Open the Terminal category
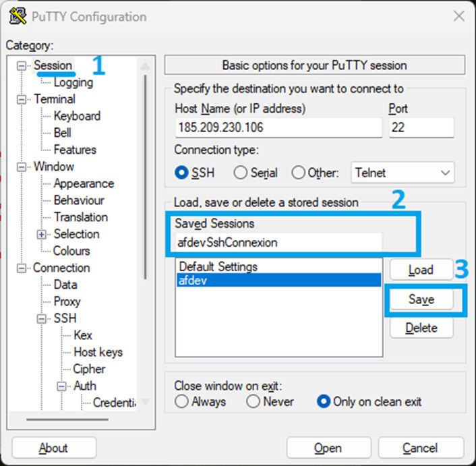Screen dimensions: 476x466 click(55, 99)
